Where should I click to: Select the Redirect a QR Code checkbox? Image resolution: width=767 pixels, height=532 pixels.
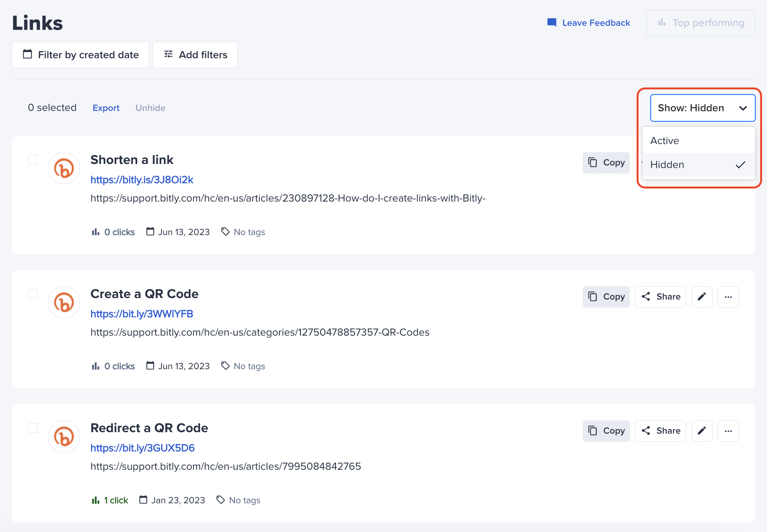coord(33,428)
